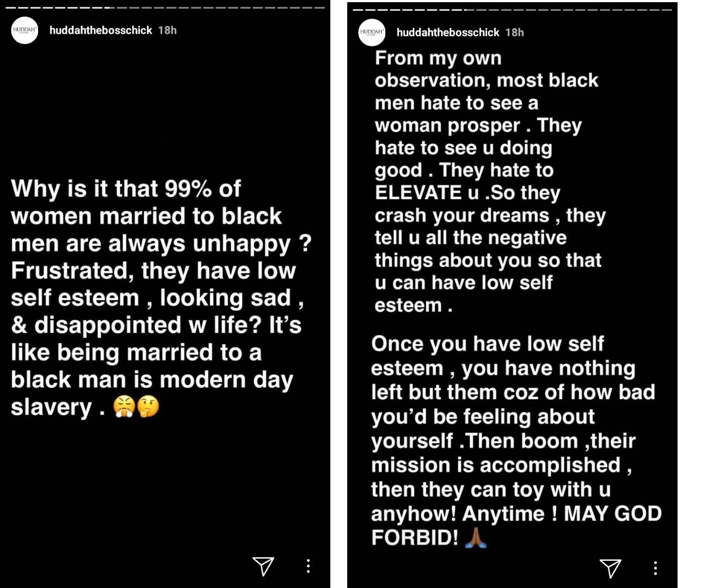Open the huddahthebosschick username on the left story
This screenshot has width=726, height=588.
click(x=101, y=30)
